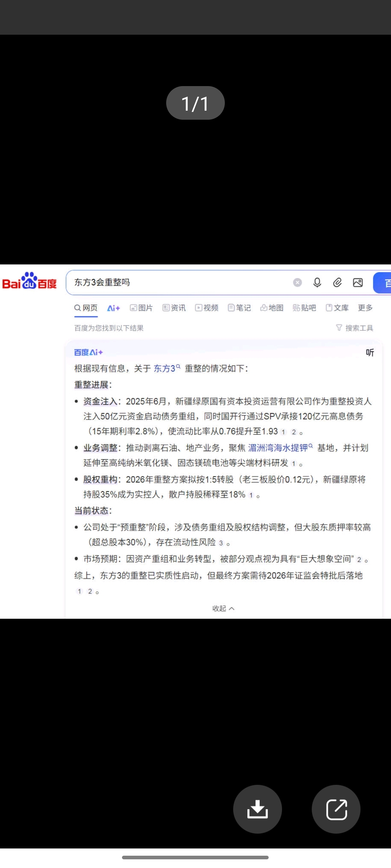391x868 pixels.
Task: Switch to the Ai+ tab
Action: (113, 308)
